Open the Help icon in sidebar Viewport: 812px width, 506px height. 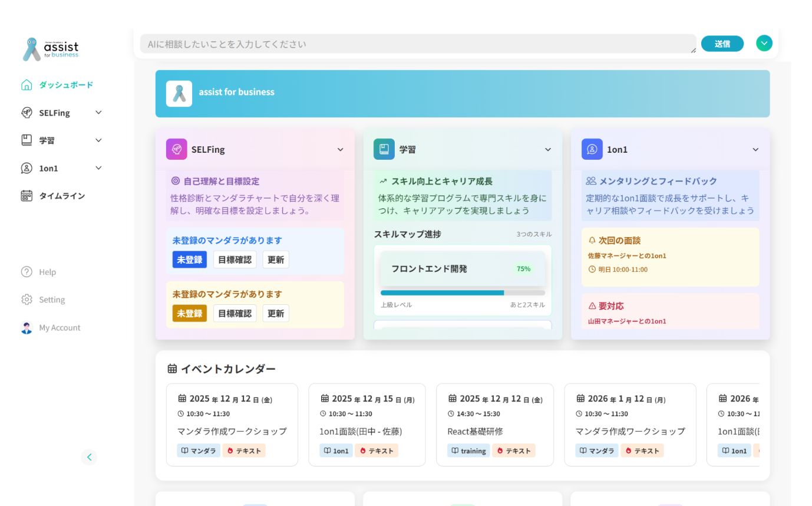point(27,272)
